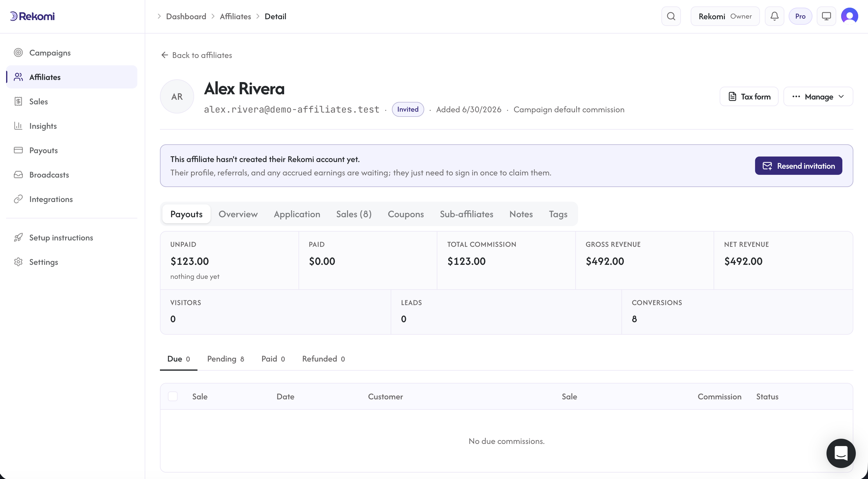
Task: Expand the Manage dropdown menu
Action: [818, 97]
